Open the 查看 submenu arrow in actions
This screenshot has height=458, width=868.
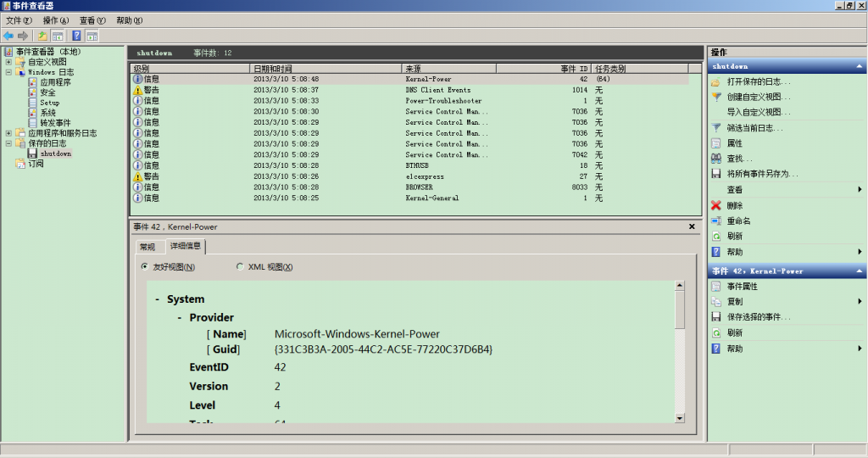point(860,189)
